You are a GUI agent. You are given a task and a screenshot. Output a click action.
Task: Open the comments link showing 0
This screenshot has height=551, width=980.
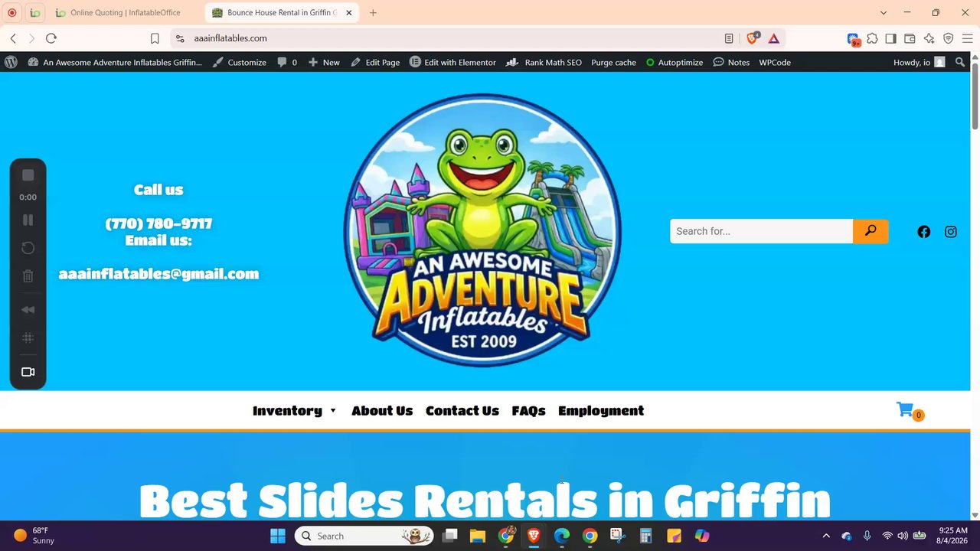click(287, 62)
